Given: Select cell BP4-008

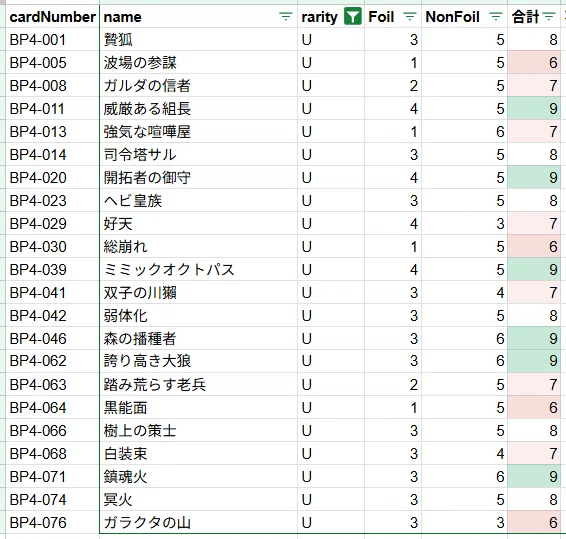Looking at the screenshot, I should tap(52, 86).
